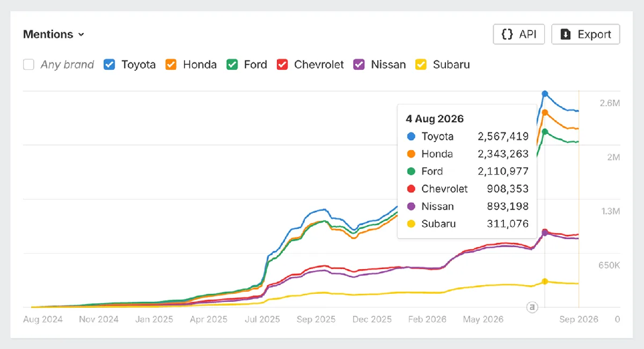Click the 'Apr 2025' x-axis label
The width and height of the screenshot is (644, 349).
pos(208,320)
